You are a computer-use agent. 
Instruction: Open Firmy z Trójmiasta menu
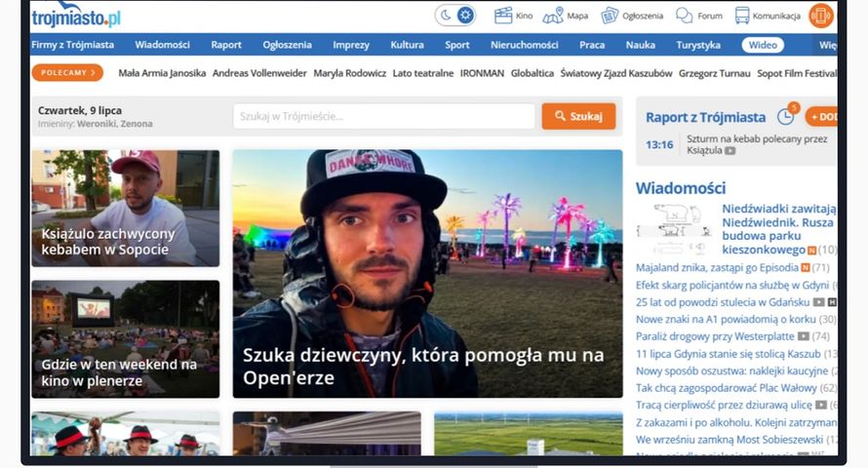[72, 45]
